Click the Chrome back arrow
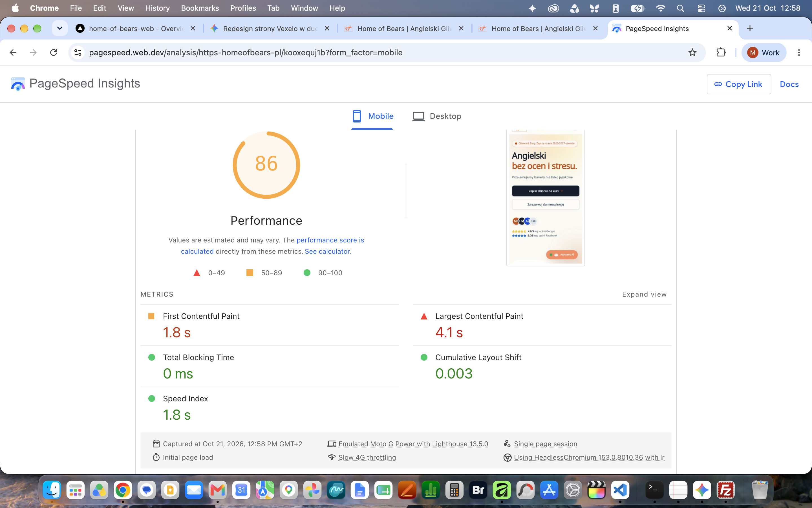The height and width of the screenshot is (508, 812). coord(13,52)
